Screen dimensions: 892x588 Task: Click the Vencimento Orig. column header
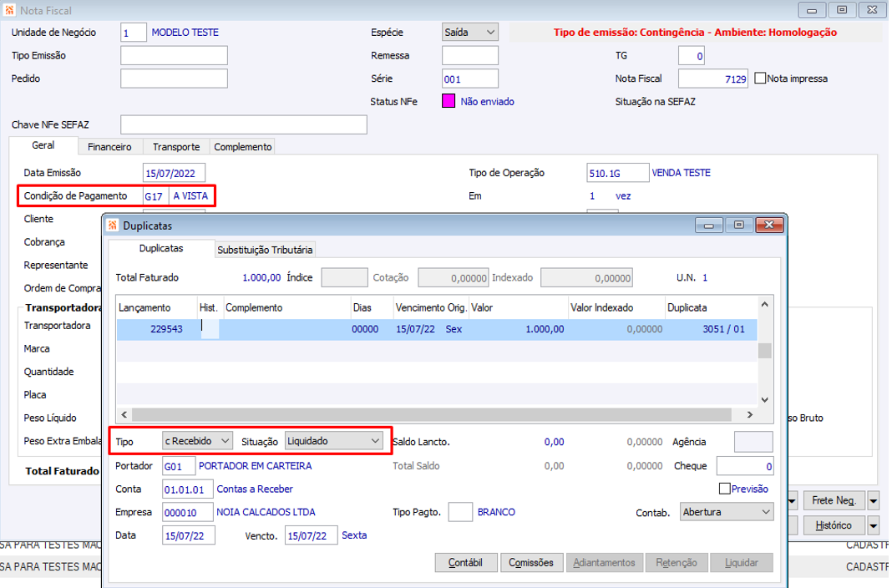[x=431, y=307]
